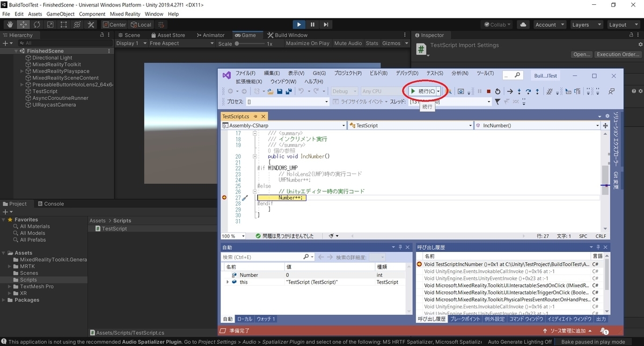Click the Save All icon in Visual Studio
The height and width of the screenshot is (346, 644).
click(289, 91)
